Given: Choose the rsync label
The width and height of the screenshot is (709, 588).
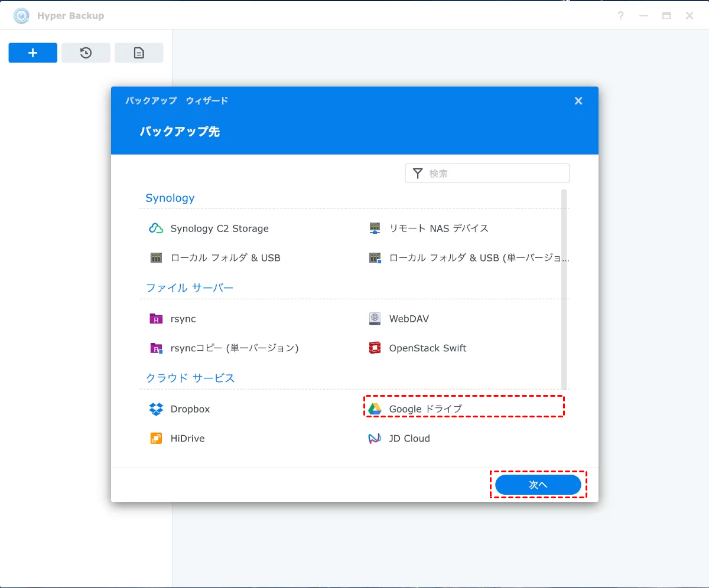Looking at the screenshot, I should coord(183,319).
